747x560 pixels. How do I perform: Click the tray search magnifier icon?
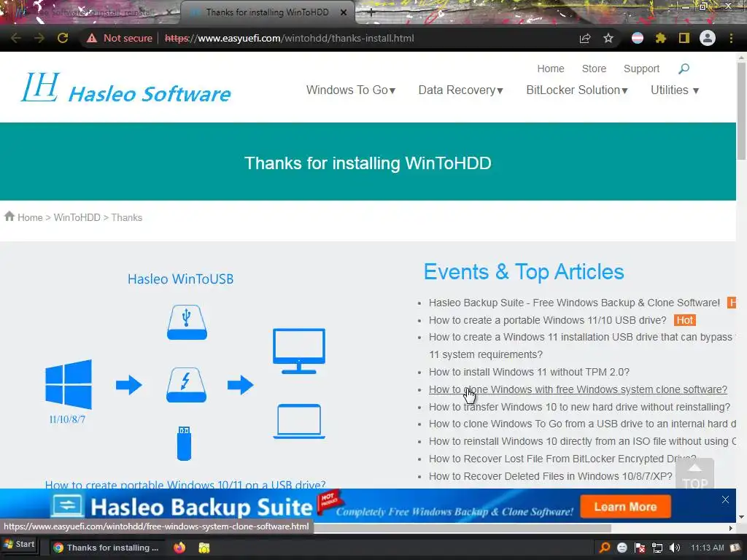coord(605,548)
